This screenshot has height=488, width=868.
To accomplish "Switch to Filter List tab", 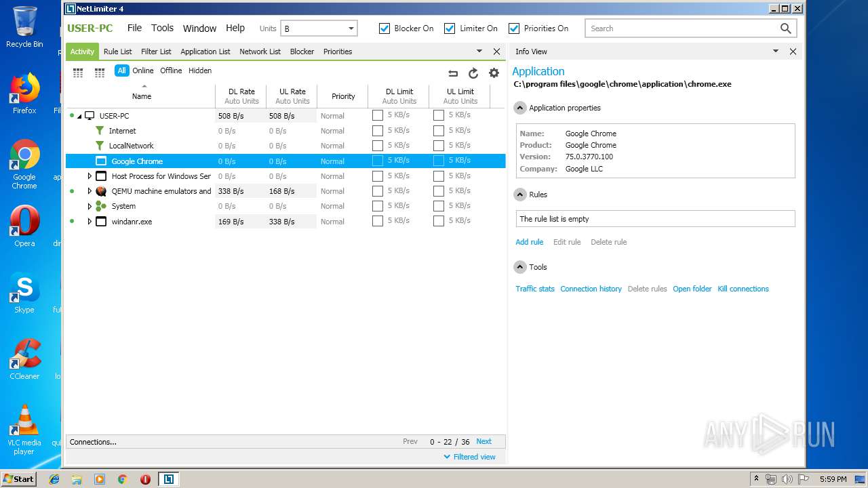I will [156, 52].
